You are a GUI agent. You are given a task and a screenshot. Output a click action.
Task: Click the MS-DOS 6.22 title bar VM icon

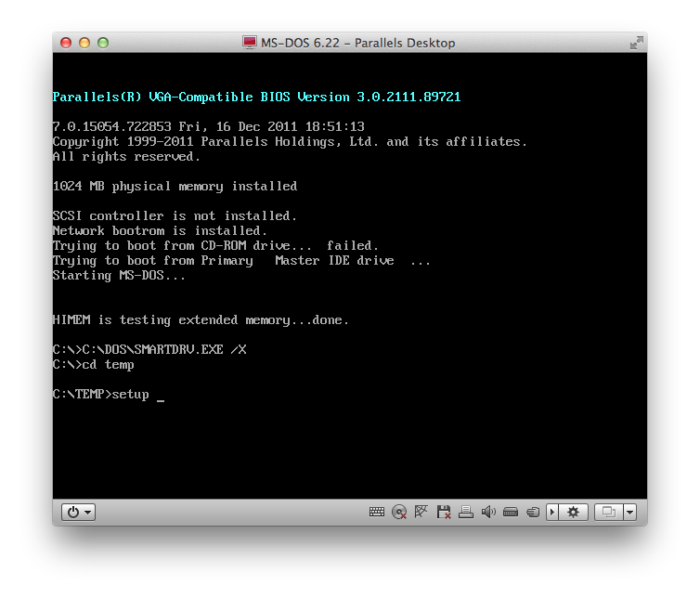tap(250, 43)
